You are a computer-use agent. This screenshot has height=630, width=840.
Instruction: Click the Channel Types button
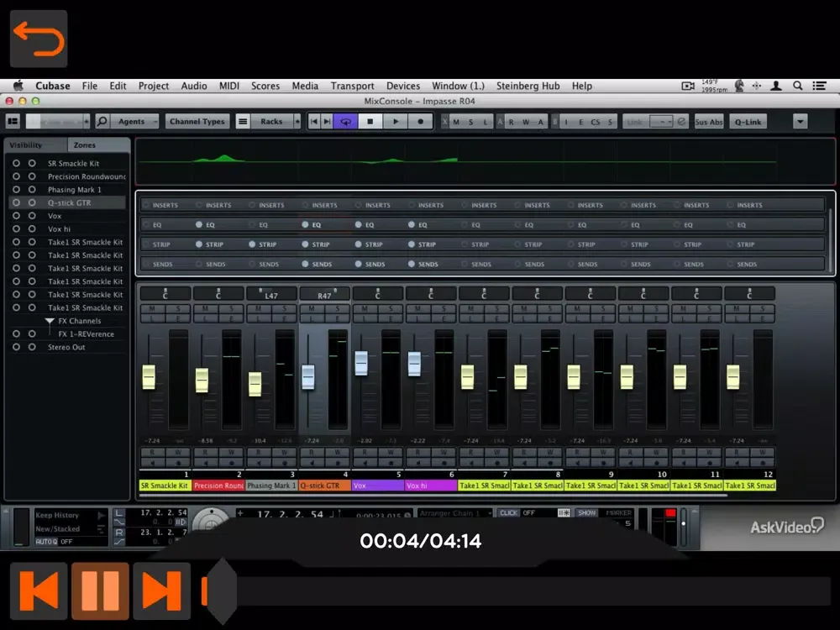click(x=197, y=122)
